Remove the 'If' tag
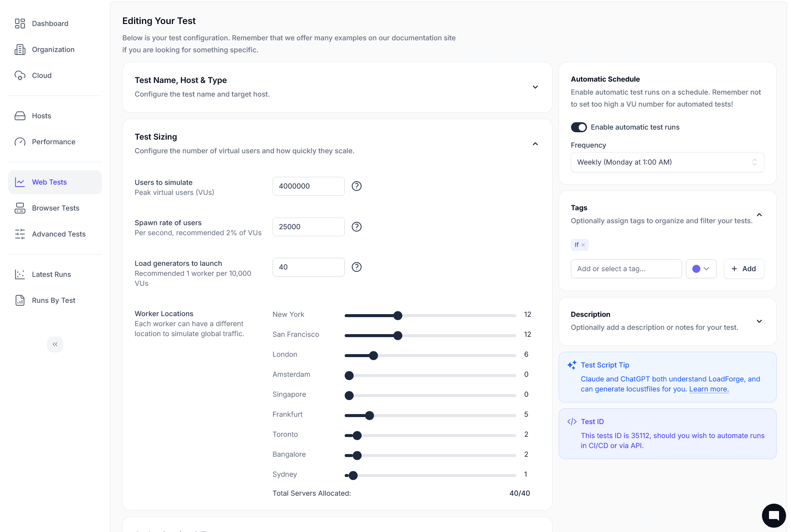Image resolution: width=791 pixels, height=532 pixels. click(x=583, y=245)
